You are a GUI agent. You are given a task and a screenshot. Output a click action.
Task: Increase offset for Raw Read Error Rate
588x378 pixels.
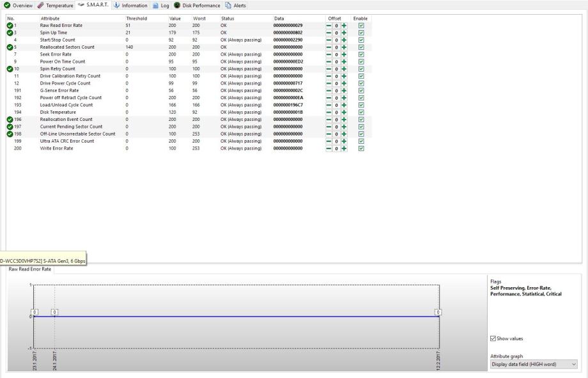click(x=344, y=26)
